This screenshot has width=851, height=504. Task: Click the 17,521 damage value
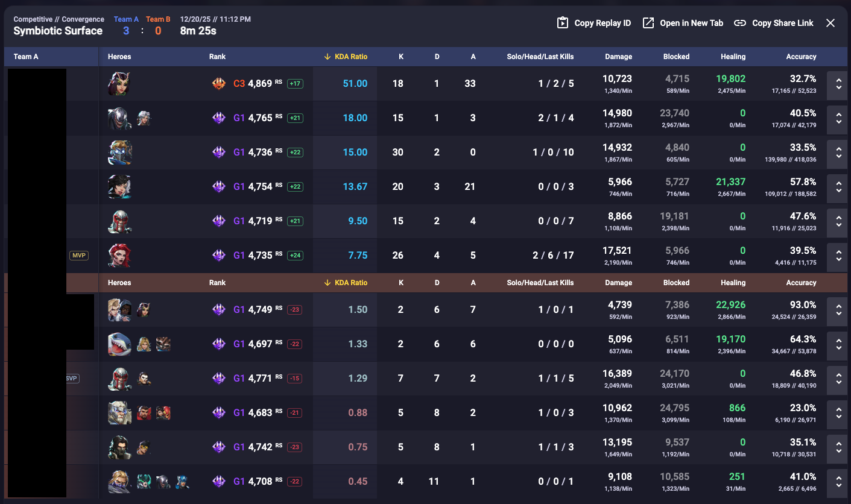(618, 250)
